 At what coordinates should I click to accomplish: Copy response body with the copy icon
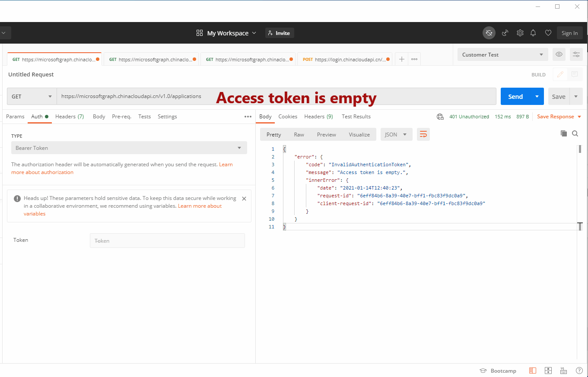click(x=563, y=133)
